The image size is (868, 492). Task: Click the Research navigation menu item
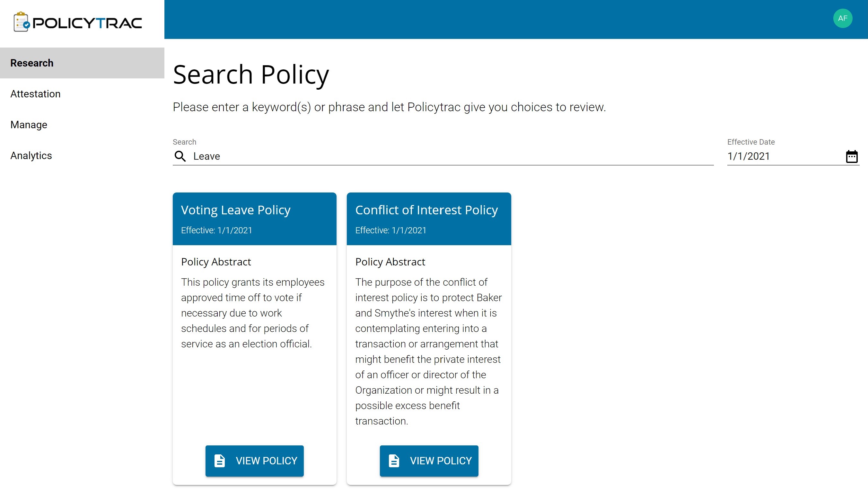click(x=31, y=62)
